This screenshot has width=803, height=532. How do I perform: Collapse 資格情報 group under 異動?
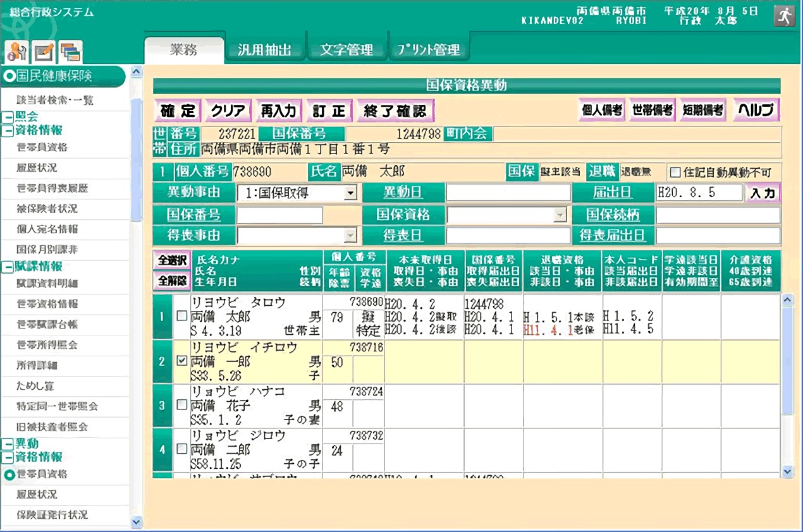tap(8, 457)
